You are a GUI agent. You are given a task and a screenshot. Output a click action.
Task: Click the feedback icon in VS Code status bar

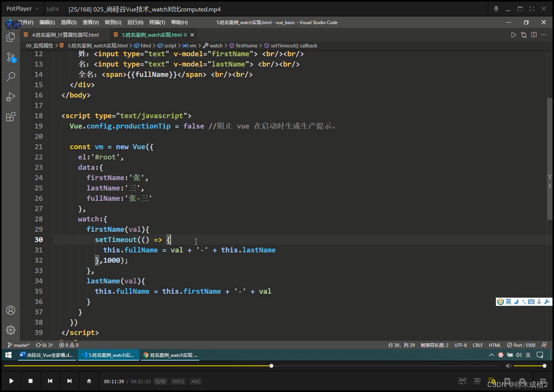point(544,345)
